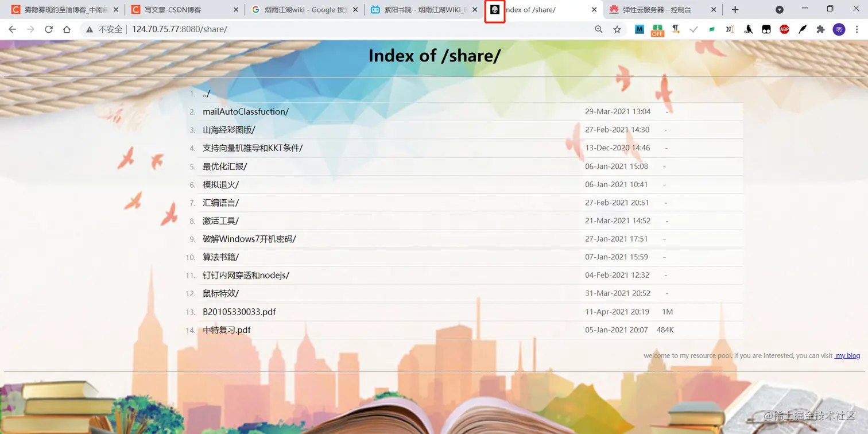Open the B20105330033.pdf file
The image size is (868, 434).
pos(239,312)
